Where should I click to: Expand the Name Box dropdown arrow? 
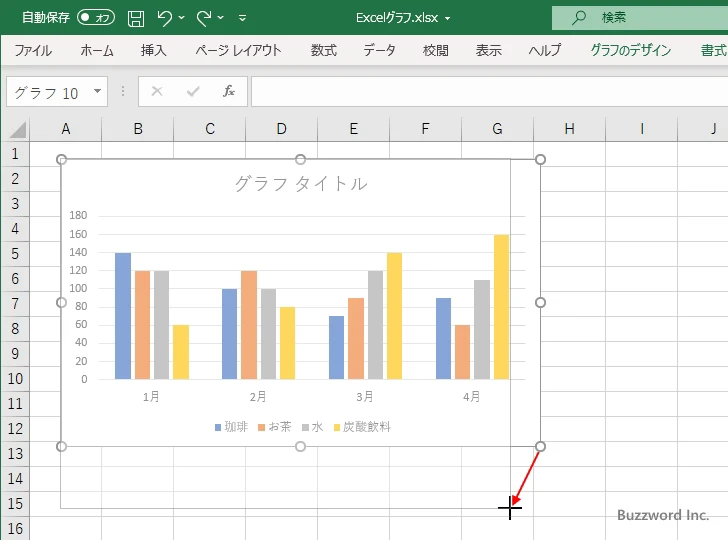98,91
